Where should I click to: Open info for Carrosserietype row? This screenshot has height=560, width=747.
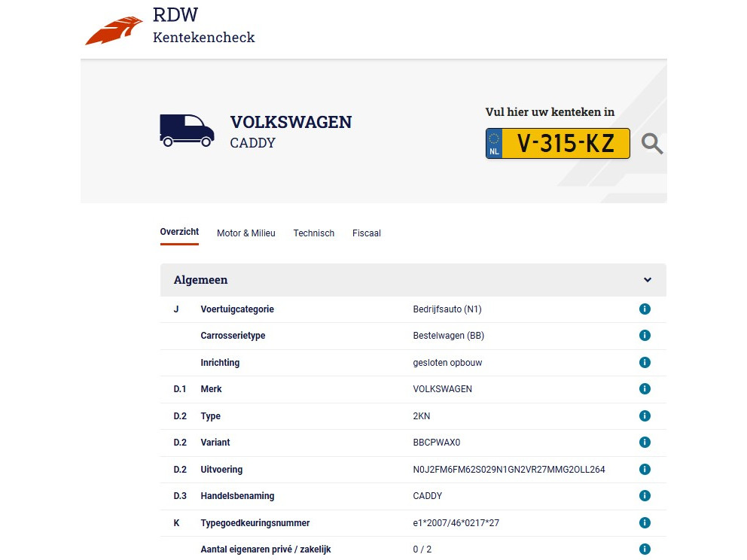coord(645,335)
